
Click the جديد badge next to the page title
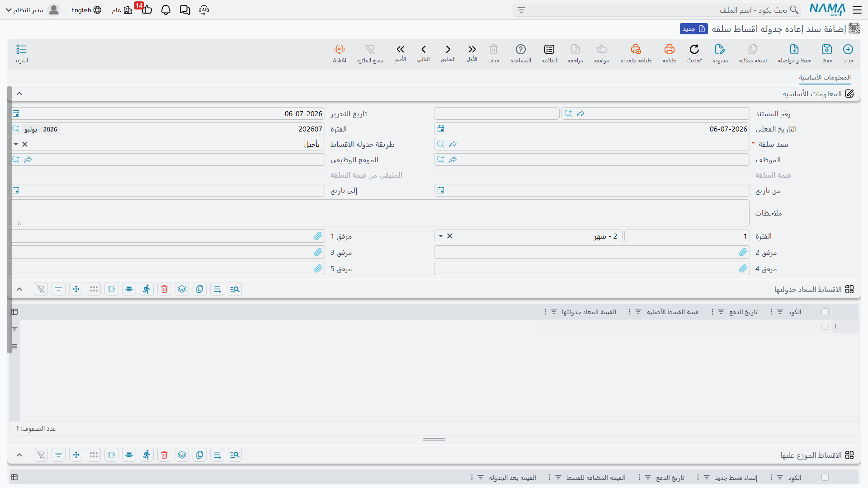pos(693,29)
